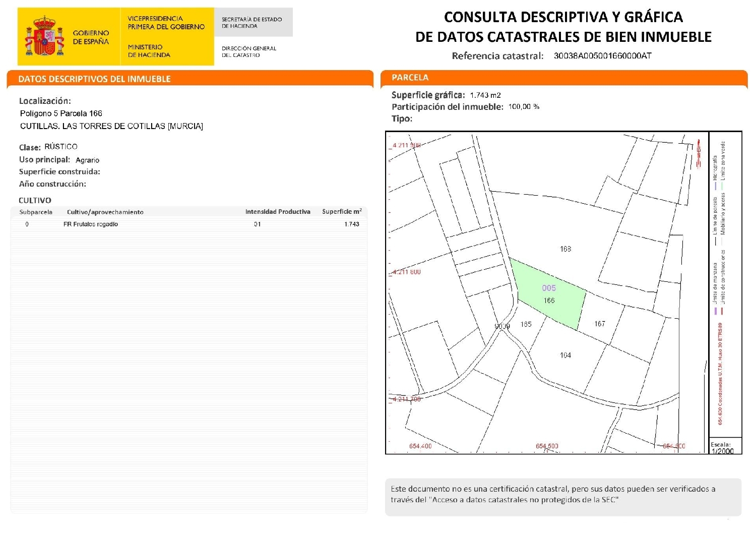Click the disclaimer 'Este documento no es una certificación catastral'
756x534 pixels.
pyautogui.click(x=479, y=489)
